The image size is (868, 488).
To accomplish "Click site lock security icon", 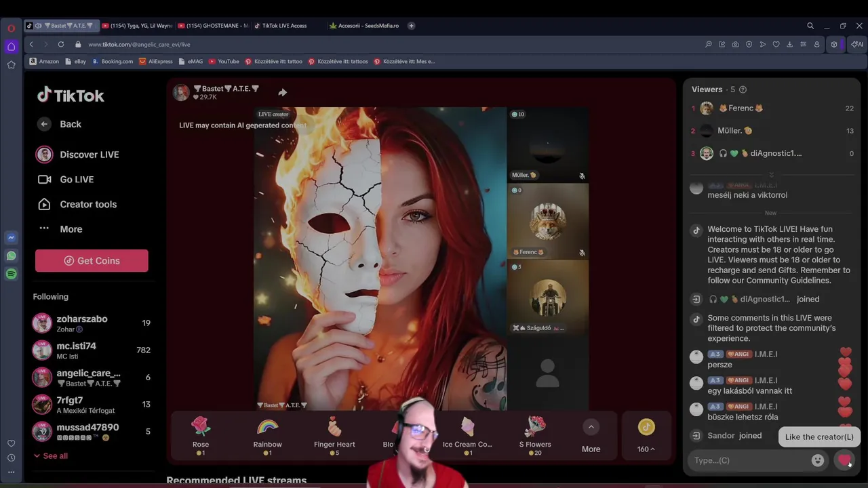I will [x=78, y=45].
